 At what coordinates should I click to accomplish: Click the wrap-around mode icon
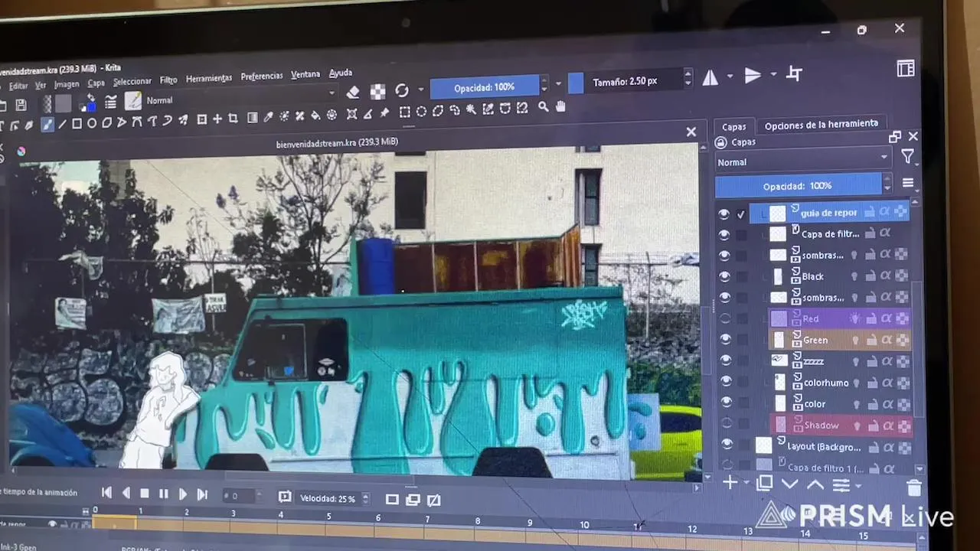click(x=795, y=74)
